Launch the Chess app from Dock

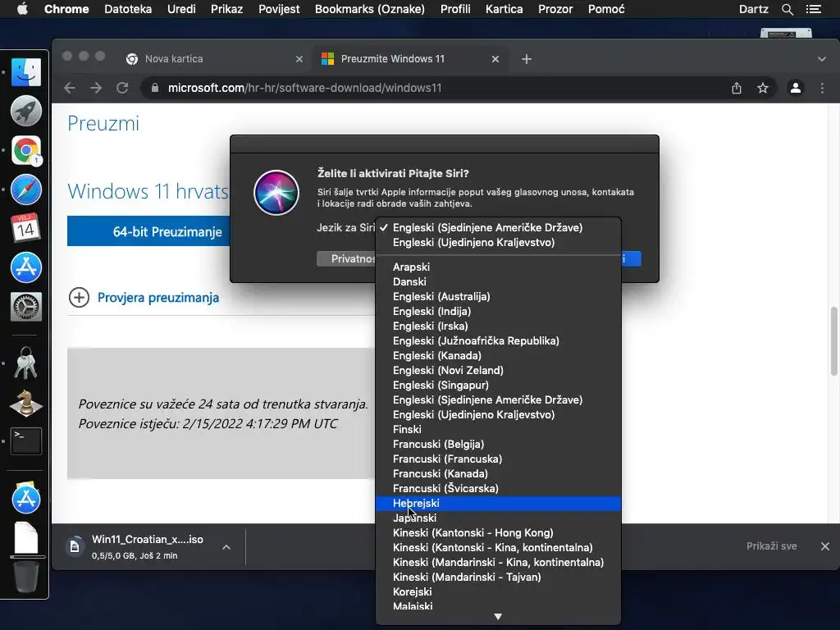[x=25, y=403]
